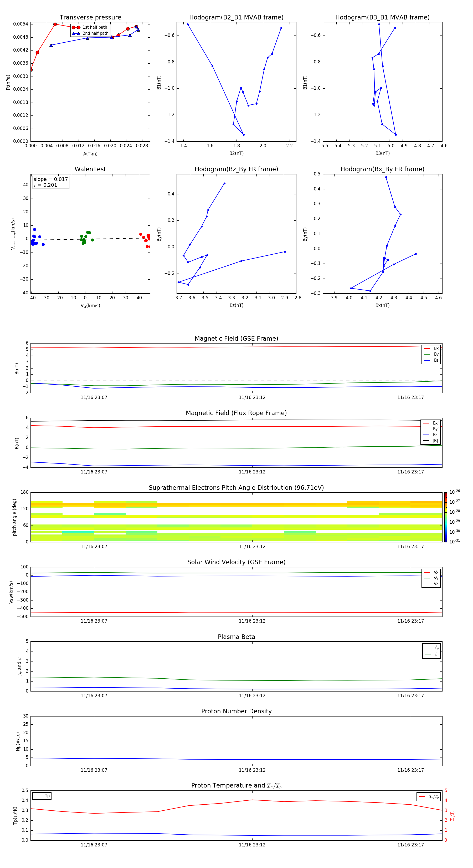Image resolution: width=473 pixels, height=868 pixels.
Task: Click 'pitch angle (deg)' axis label
Action: [x=14, y=517]
